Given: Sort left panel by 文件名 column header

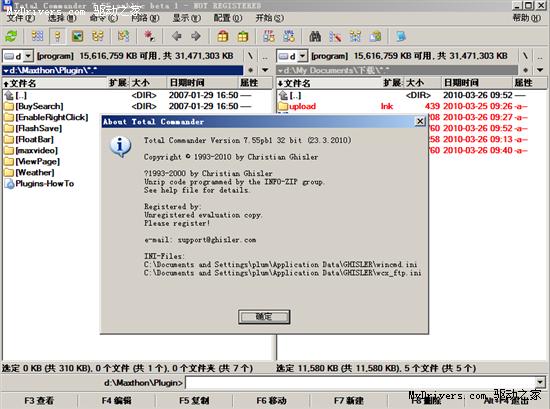Looking at the screenshot, I should [x=54, y=83].
